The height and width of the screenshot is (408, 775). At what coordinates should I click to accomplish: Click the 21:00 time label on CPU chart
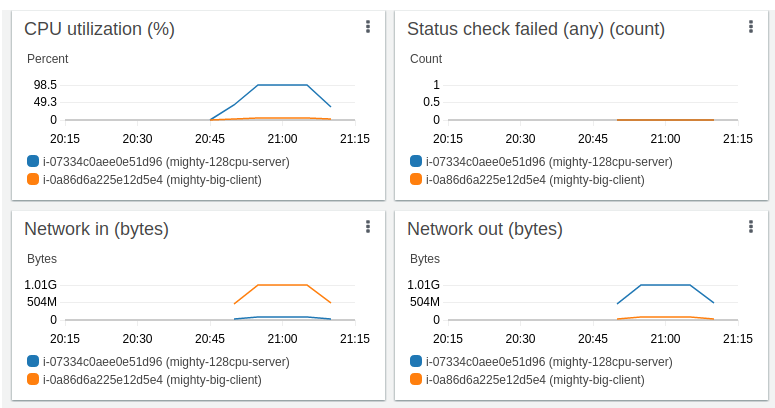click(282, 139)
